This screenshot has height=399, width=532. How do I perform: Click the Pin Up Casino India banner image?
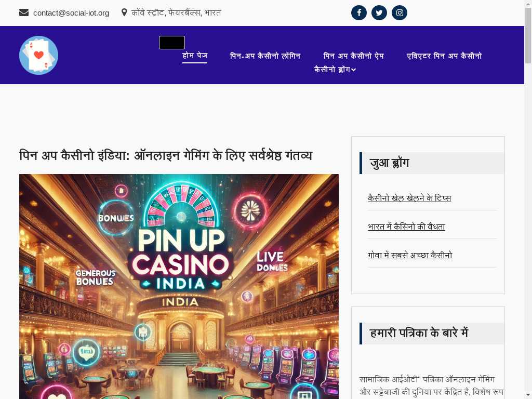pyautogui.click(x=179, y=286)
